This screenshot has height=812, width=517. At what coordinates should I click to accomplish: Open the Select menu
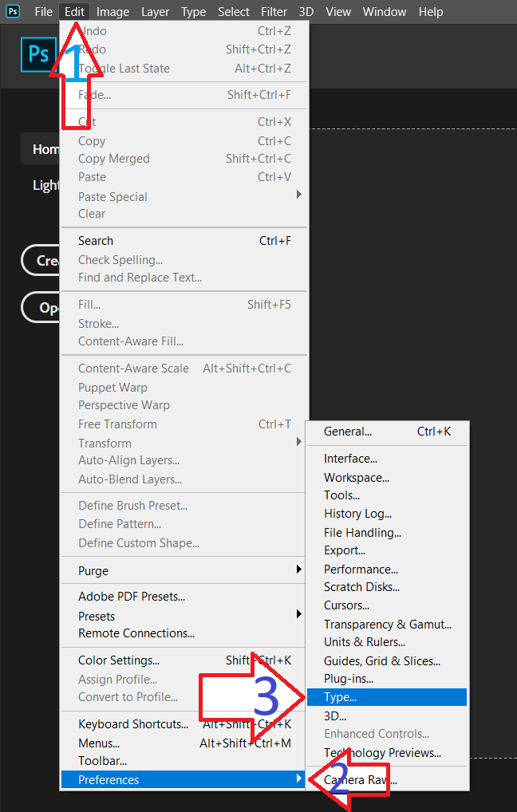click(x=234, y=11)
